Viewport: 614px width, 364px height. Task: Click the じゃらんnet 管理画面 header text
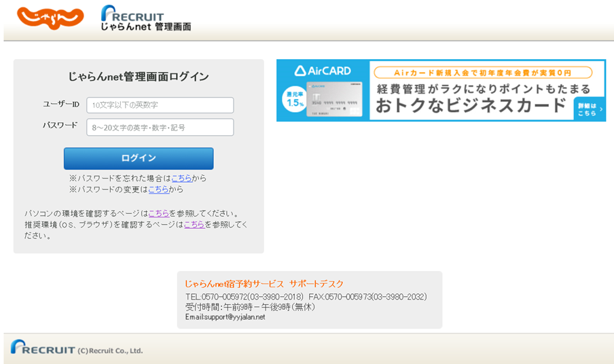tap(145, 27)
